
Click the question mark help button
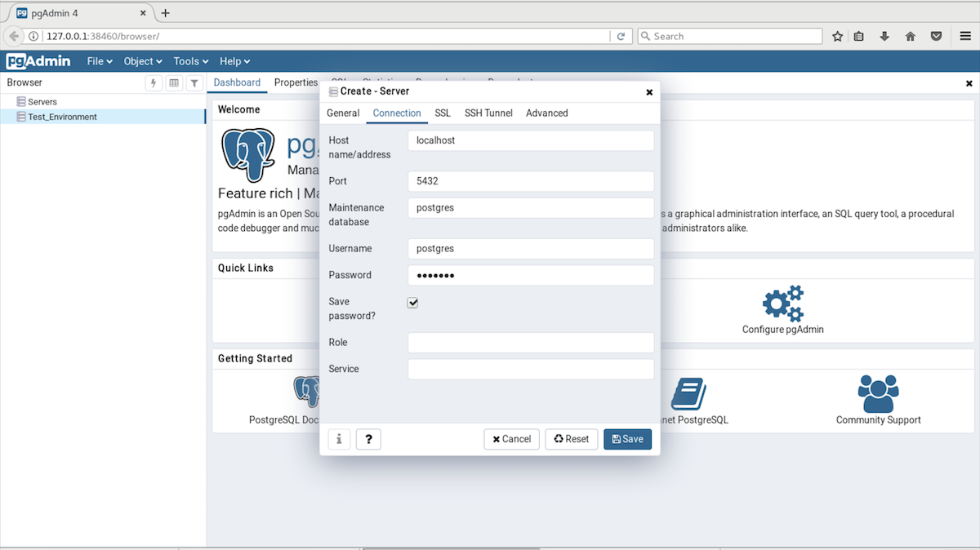pyautogui.click(x=368, y=439)
